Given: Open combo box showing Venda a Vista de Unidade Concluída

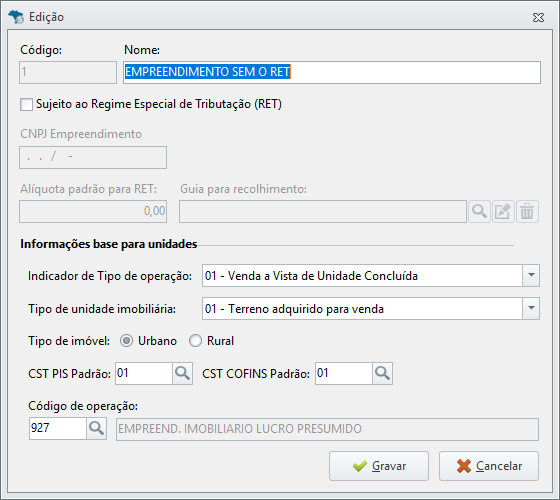Looking at the screenshot, I should click(x=371, y=275).
